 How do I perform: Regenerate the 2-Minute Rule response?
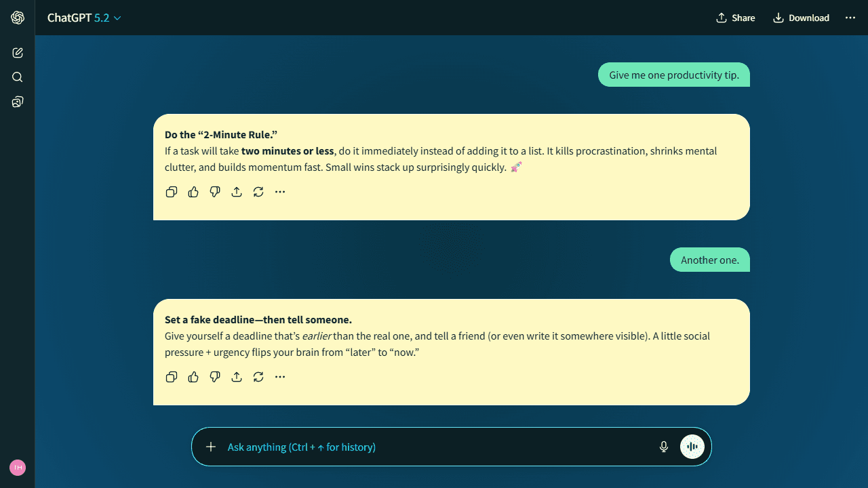258,192
